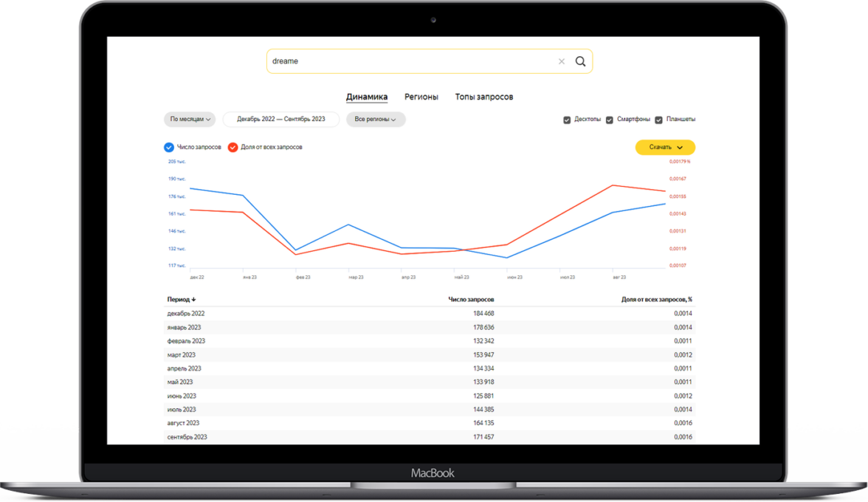This screenshot has height=502, width=868.
Task: Toggle the Десктопы checkbox
Action: [x=567, y=120]
